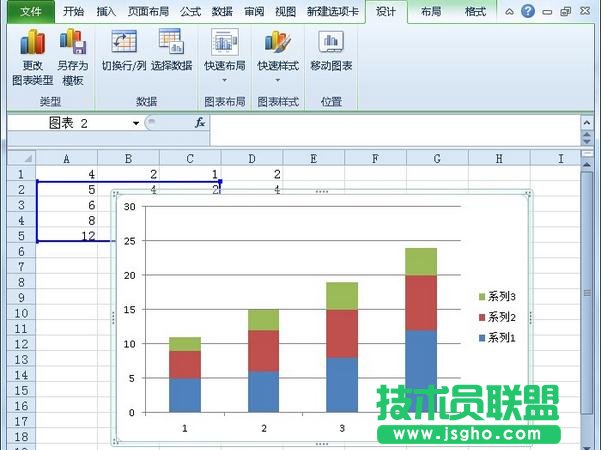
Task: Select column header E
Action: tap(313, 158)
